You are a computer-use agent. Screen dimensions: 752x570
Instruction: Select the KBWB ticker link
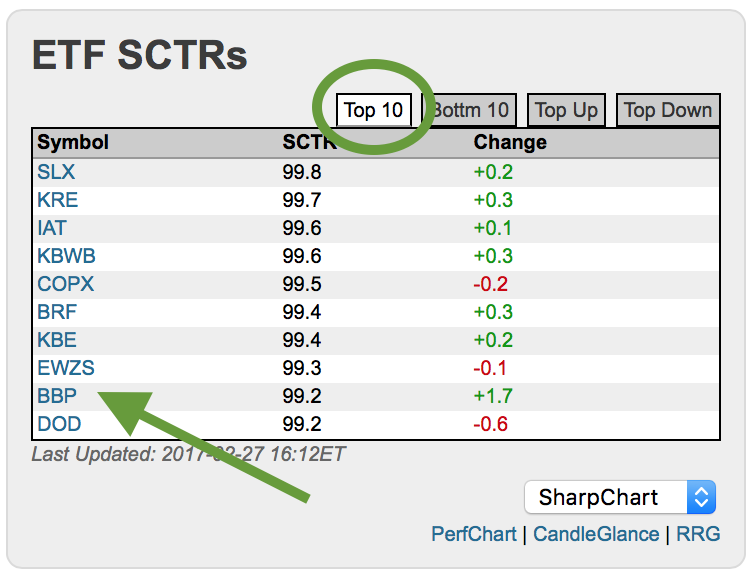(x=66, y=256)
